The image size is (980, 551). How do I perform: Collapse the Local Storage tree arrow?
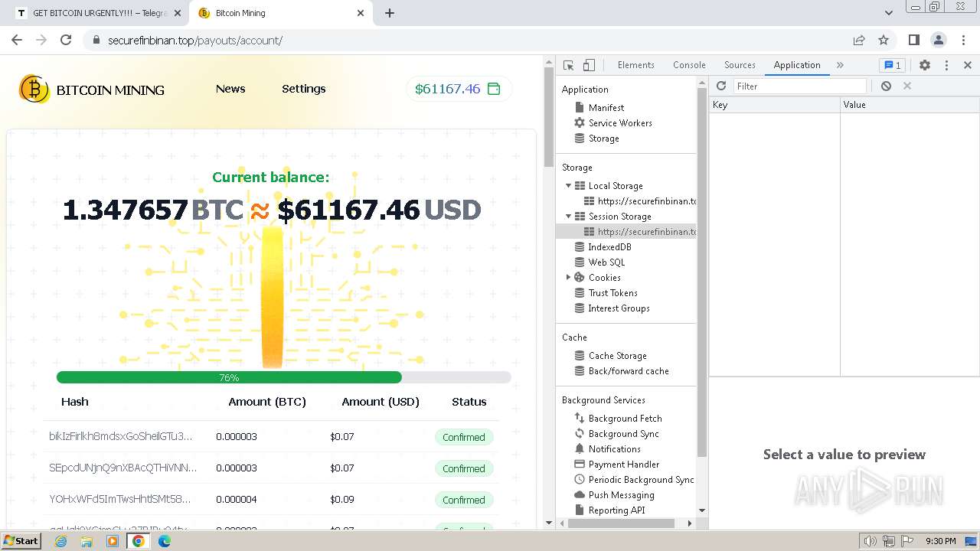coord(568,186)
